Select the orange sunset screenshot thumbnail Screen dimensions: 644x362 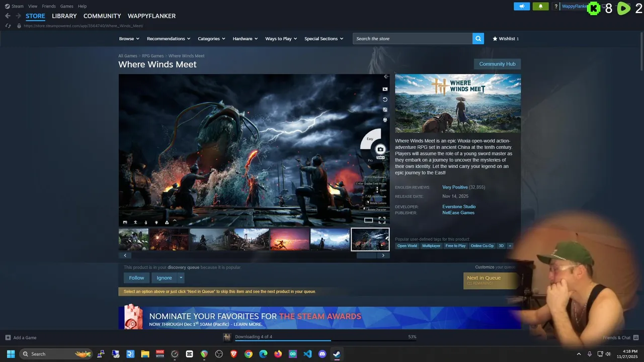tap(289, 239)
